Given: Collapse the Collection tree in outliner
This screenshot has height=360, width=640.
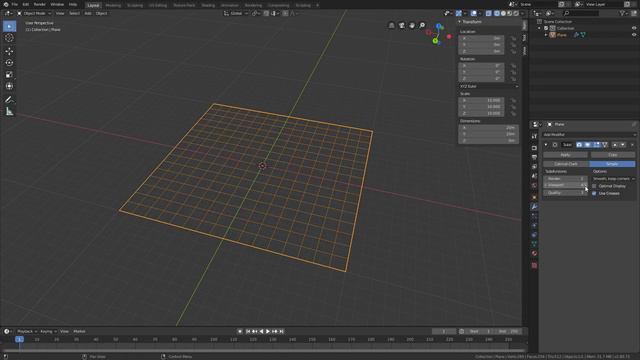Looking at the screenshot, I should [539, 28].
